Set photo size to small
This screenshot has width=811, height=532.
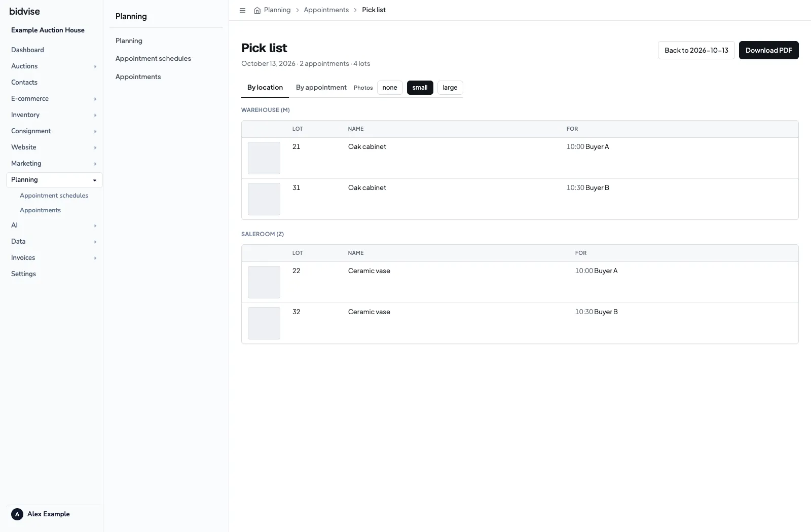420,88
